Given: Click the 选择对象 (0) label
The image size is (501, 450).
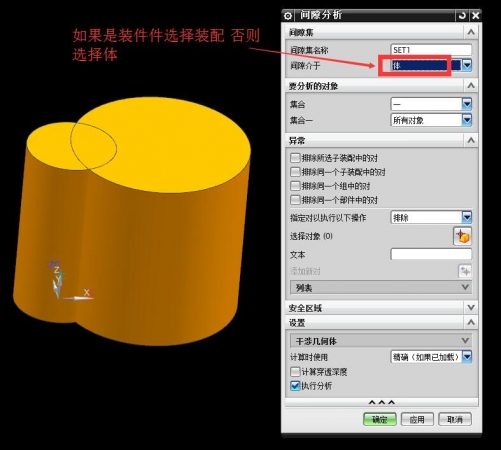Looking at the screenshot, I should (x=311, y=236).
